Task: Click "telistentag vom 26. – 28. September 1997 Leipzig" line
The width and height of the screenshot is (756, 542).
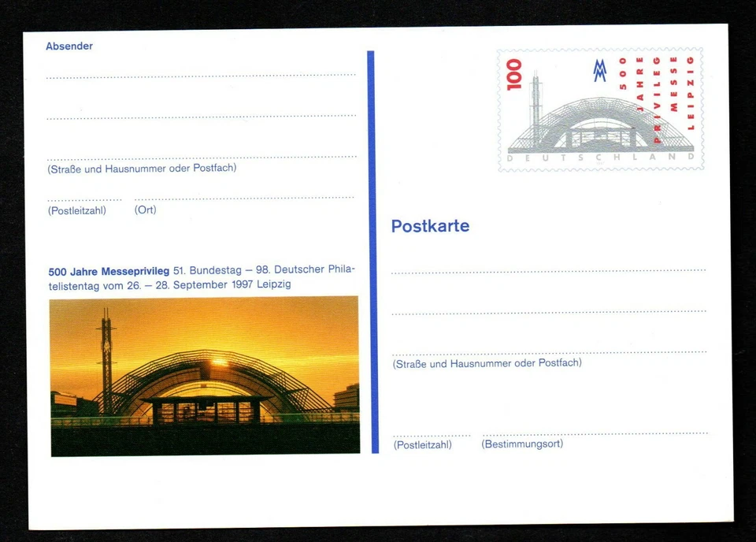Action: [x=170, y=285]
